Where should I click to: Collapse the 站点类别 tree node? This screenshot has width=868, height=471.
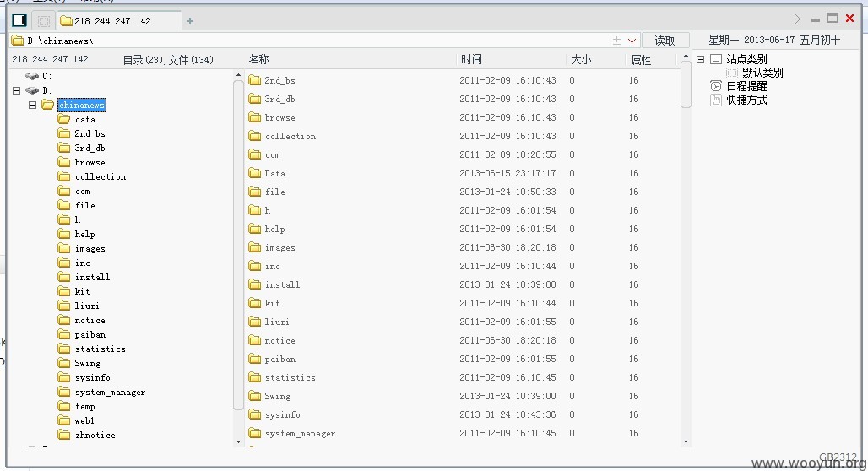coord(700,59)
